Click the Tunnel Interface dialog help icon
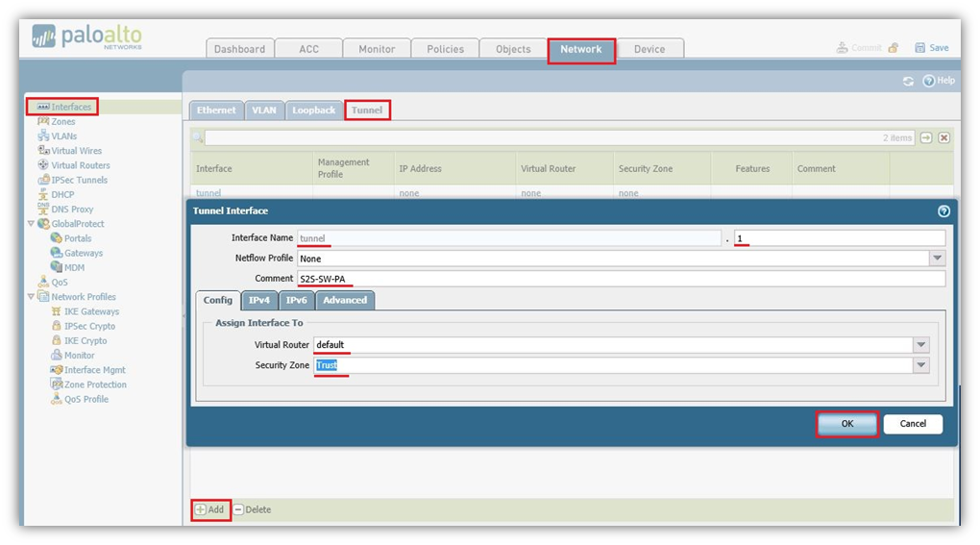Image resolution: width=980 pixels, height=545 pixels. (943, 211)
